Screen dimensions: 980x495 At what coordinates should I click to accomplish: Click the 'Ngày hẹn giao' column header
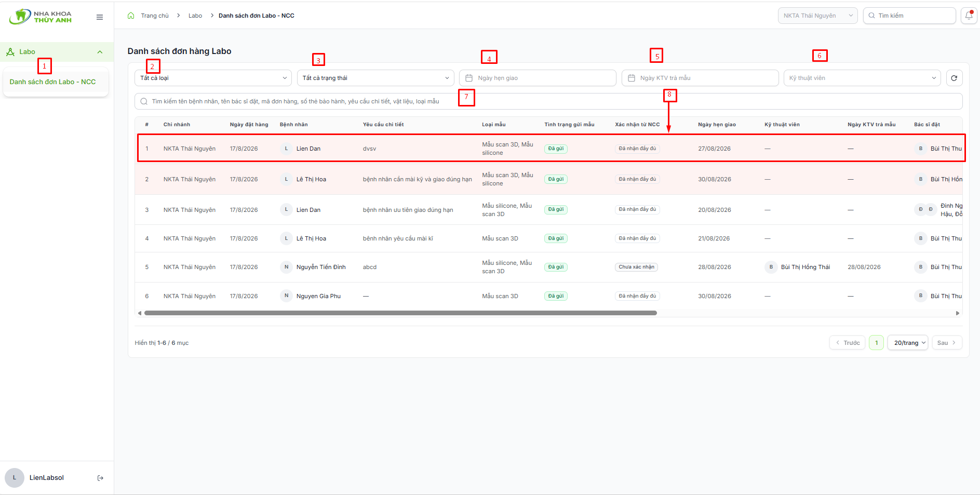717,125
